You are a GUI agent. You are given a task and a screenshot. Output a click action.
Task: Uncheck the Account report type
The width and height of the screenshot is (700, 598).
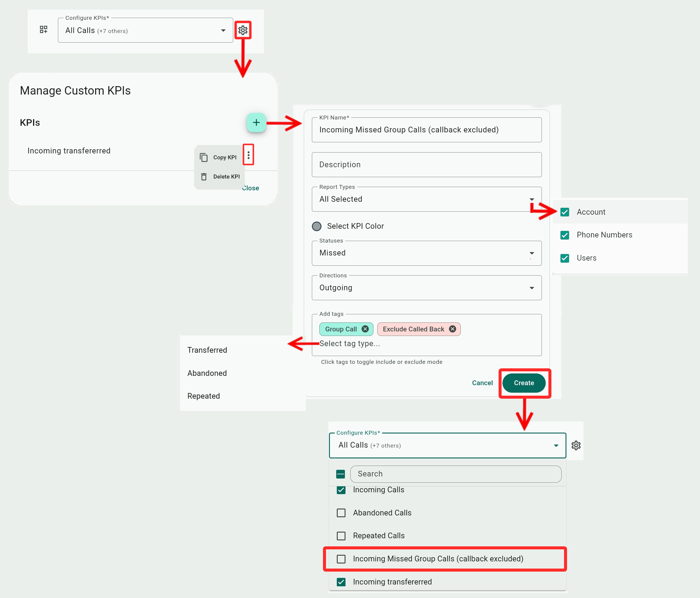[x=565, y=212]
